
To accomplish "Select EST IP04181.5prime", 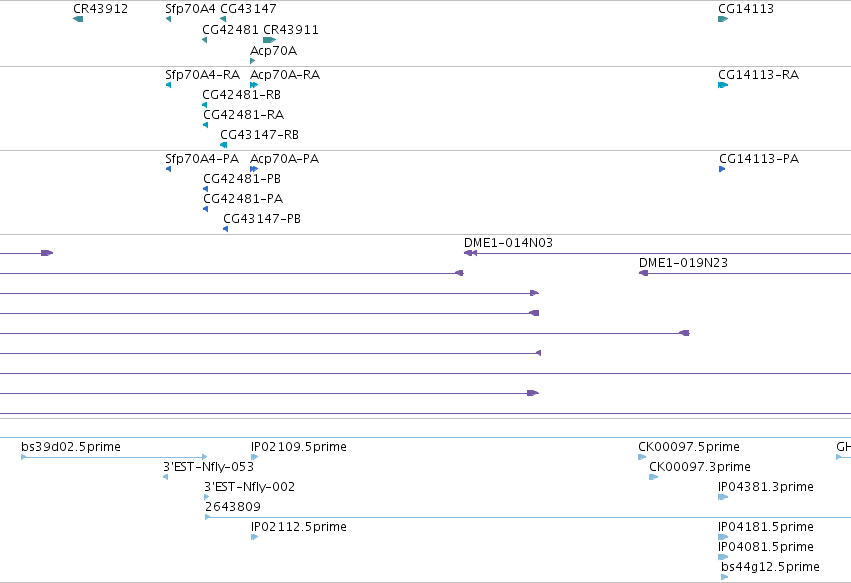I will point(766,527).
